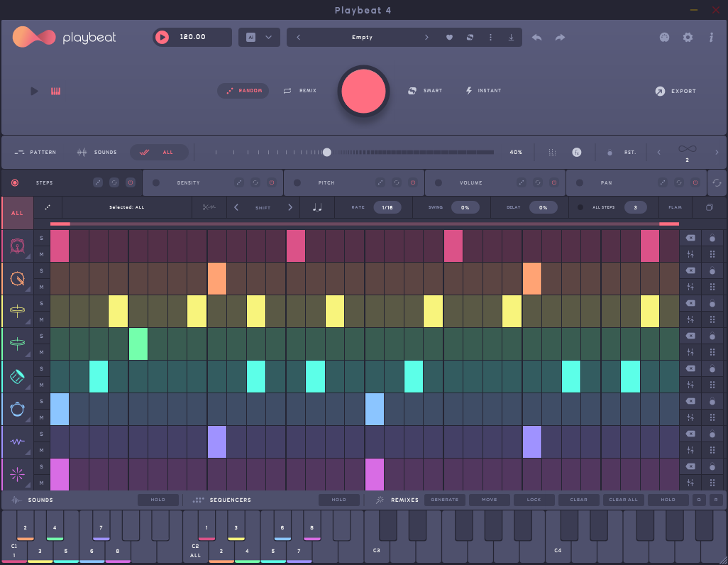Toggle the MIDI keyboard icon

click(x=56, y=91)
